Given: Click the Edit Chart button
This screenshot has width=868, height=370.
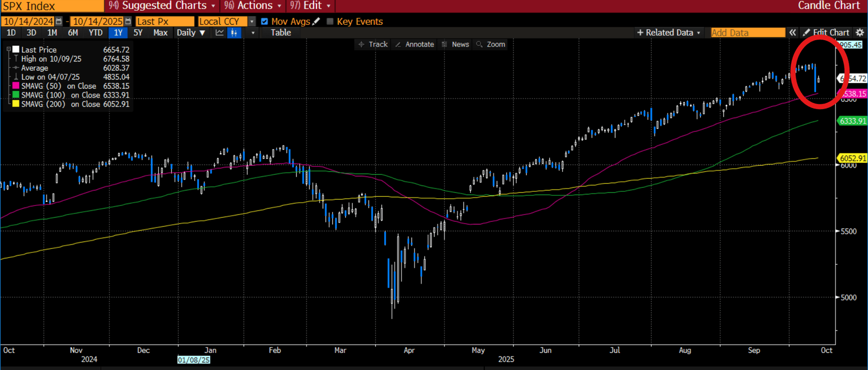Looking at the screenshot, I should 826,33.
